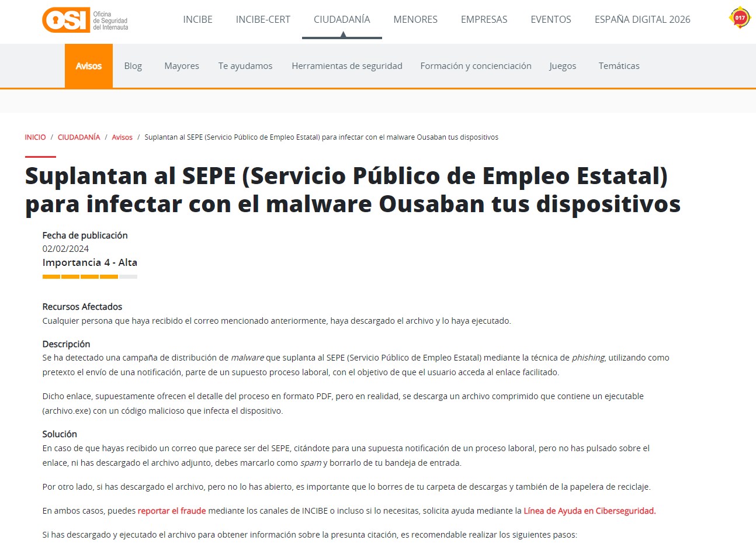Select the Avisos tab
The height and width of the screenshot is (547, 756).
[x=89, y=66]
